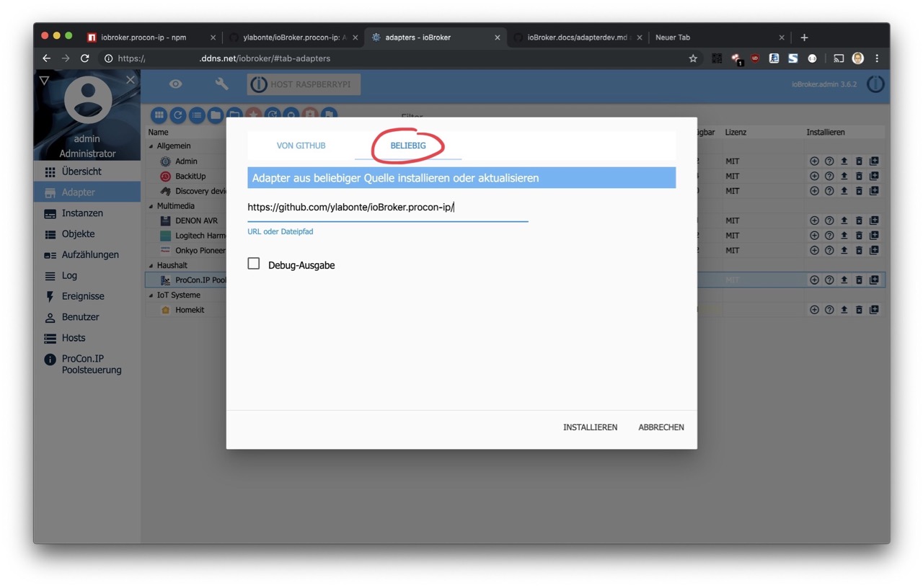923x588 pixels.
Task: Switch to the Neuer Tab browser tab
Action: pos(719,37)
